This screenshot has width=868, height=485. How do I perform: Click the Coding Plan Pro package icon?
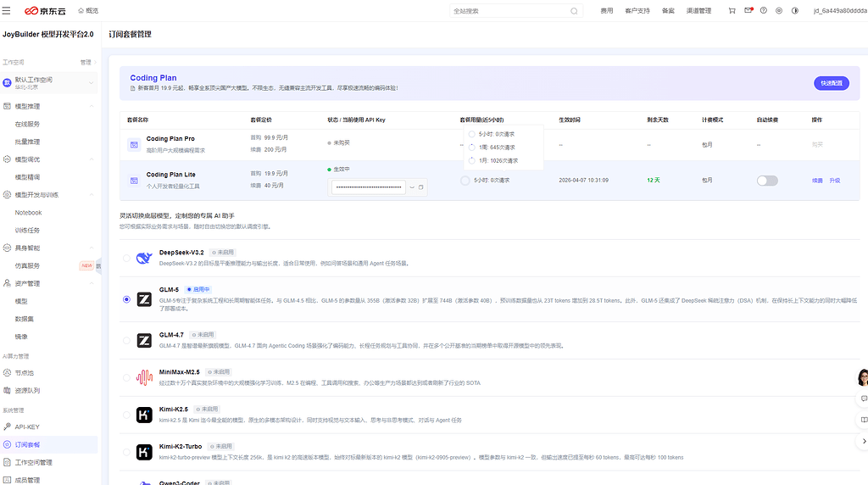click(134, 144)
